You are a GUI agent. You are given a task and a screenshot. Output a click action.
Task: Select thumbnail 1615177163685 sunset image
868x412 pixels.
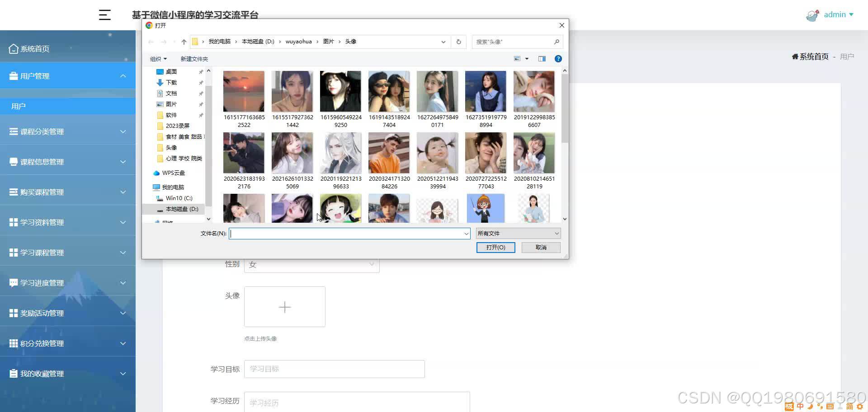point(244,91)
